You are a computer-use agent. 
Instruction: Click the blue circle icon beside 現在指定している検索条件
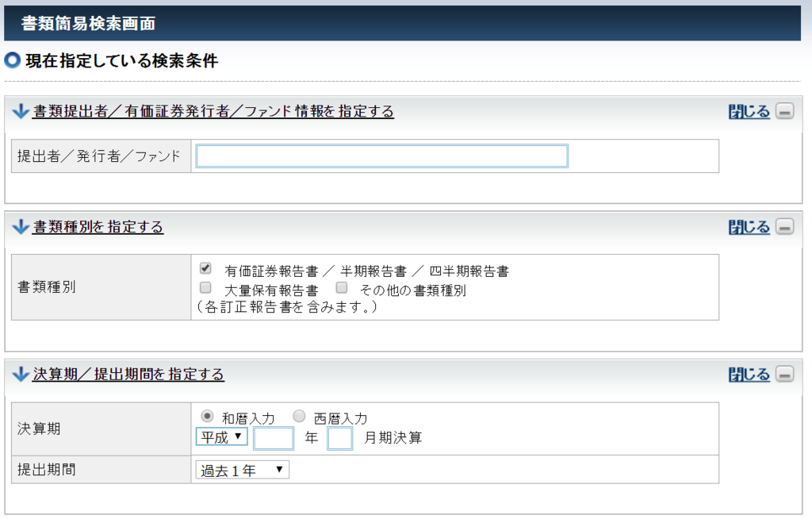pos(13,60)
